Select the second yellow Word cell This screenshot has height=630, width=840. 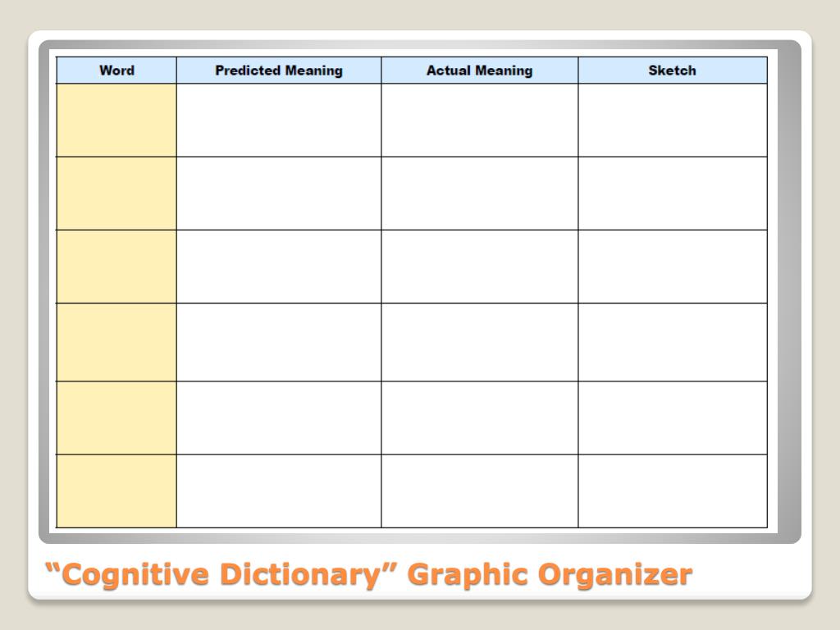[x=116, y=194]
